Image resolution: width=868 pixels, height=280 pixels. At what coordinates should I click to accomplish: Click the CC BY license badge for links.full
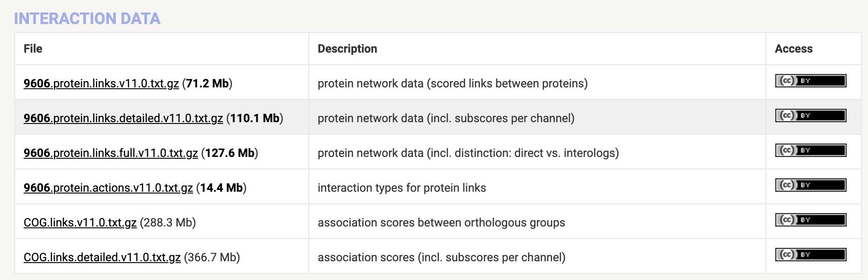811,150
